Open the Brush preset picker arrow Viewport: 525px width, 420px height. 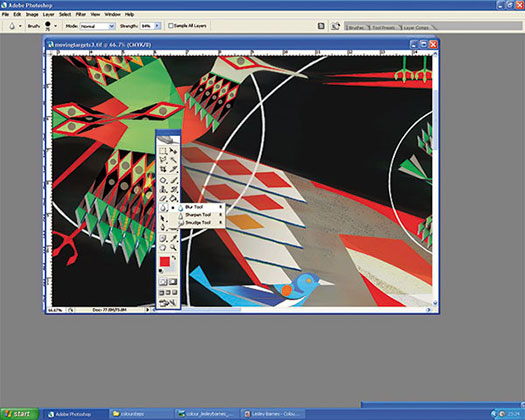(x=56, y=26)
